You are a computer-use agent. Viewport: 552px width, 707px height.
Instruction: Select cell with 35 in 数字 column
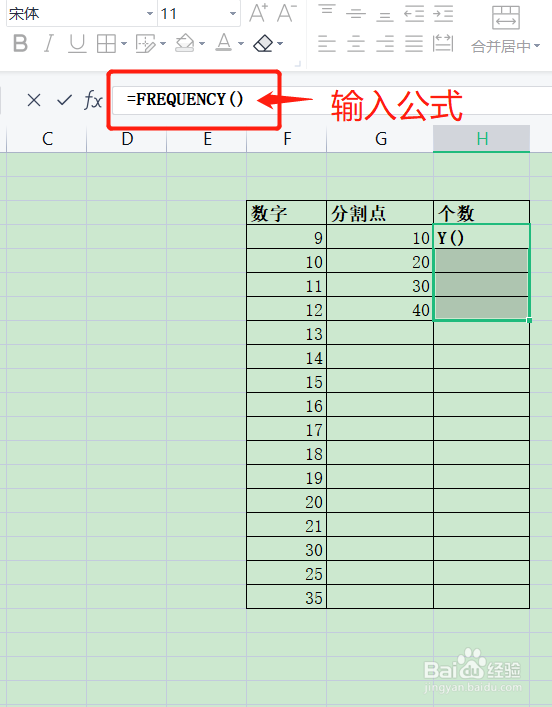tap(286, 597)
